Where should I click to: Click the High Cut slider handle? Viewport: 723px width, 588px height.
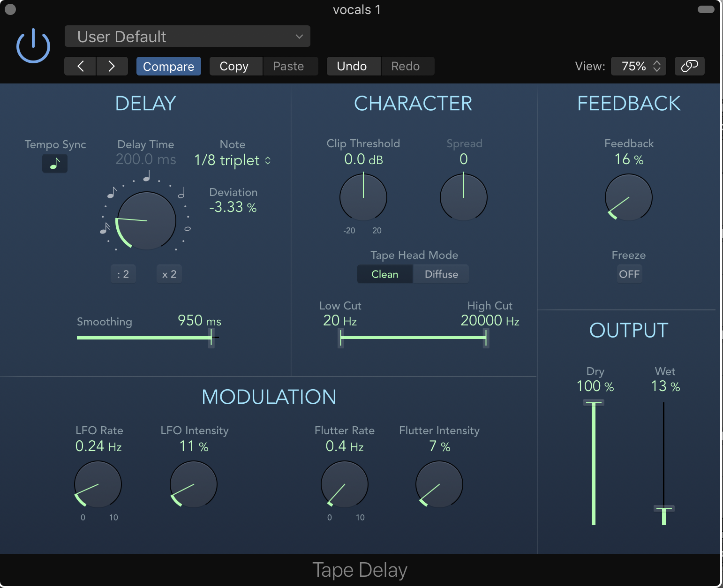coord(486,338)
